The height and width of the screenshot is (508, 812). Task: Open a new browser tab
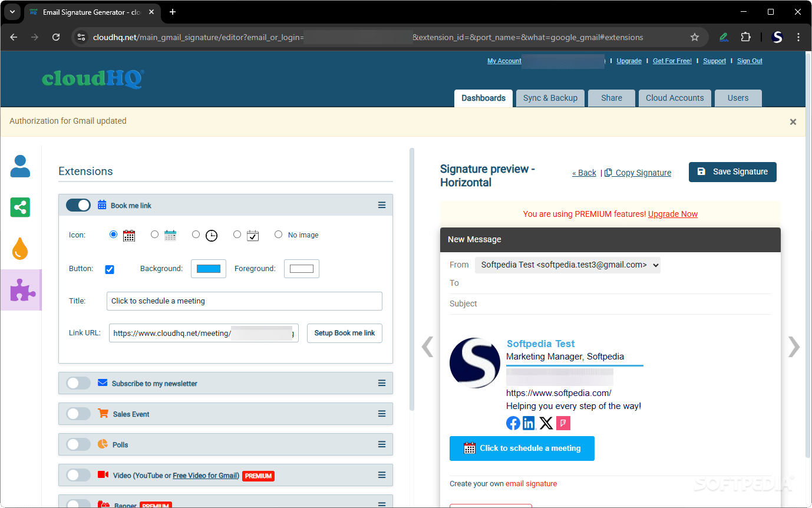(x=173, y=12)
